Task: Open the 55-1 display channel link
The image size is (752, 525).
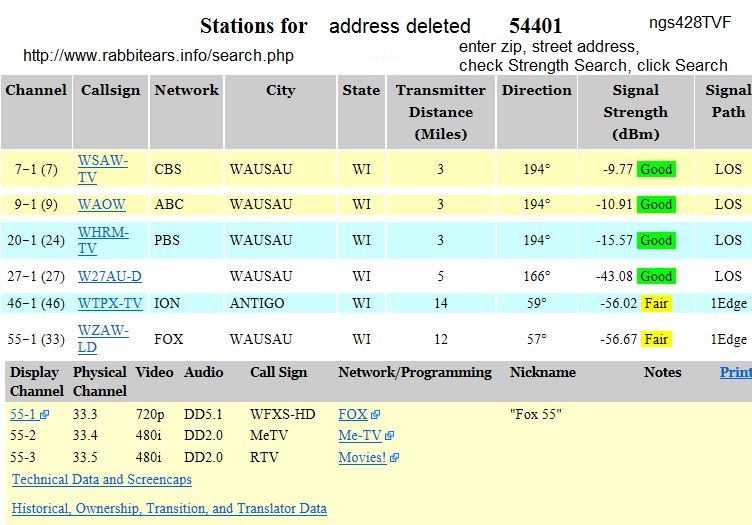Action: (23, 414)
